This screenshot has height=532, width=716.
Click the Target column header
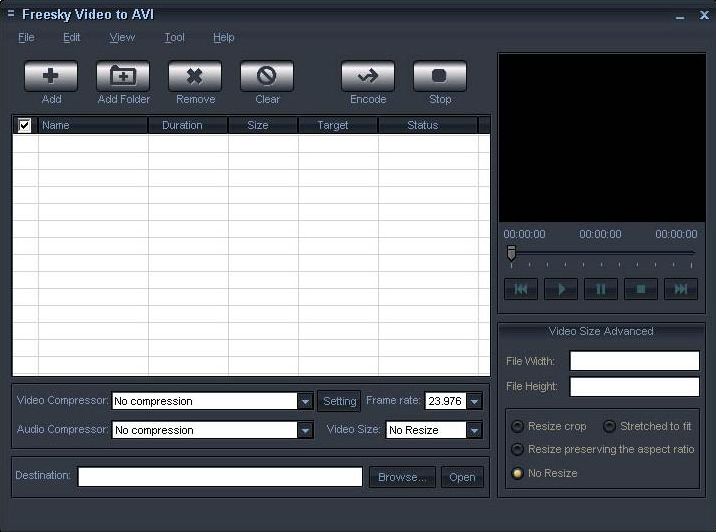pyautogui.click(x=338, y=125)
